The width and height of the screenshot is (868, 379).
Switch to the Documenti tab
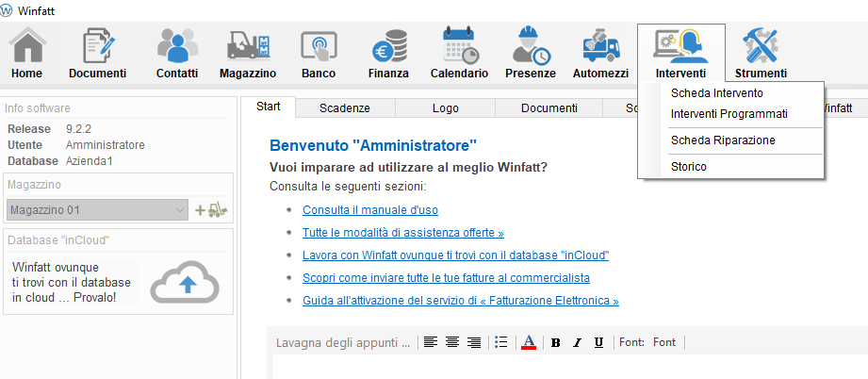pyautogui.click(x=549, y=108)
